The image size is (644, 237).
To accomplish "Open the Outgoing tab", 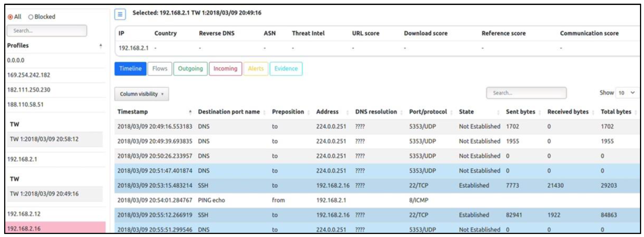I will pyautogui.click(x=190, y=69).
